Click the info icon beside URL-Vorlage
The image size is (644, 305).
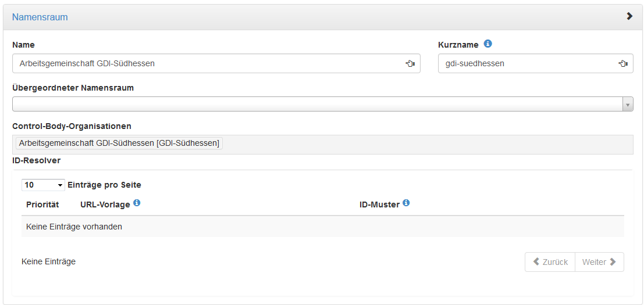[x=137, y=203]
